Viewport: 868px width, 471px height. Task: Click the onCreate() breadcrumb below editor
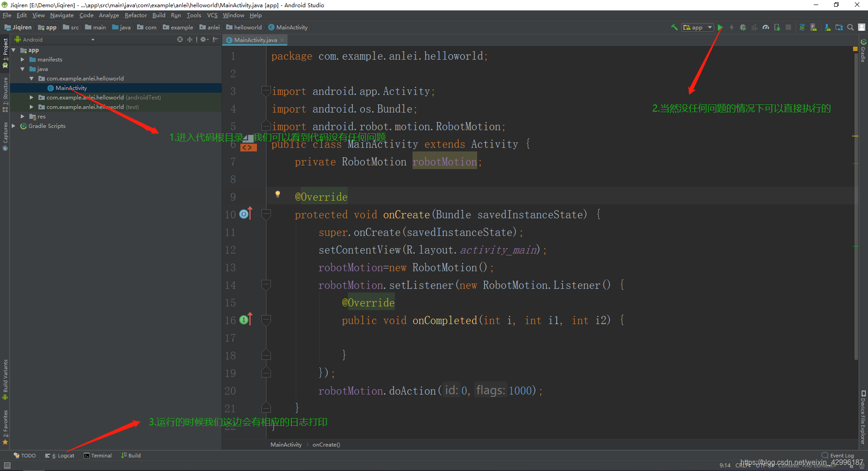[326, 445]
